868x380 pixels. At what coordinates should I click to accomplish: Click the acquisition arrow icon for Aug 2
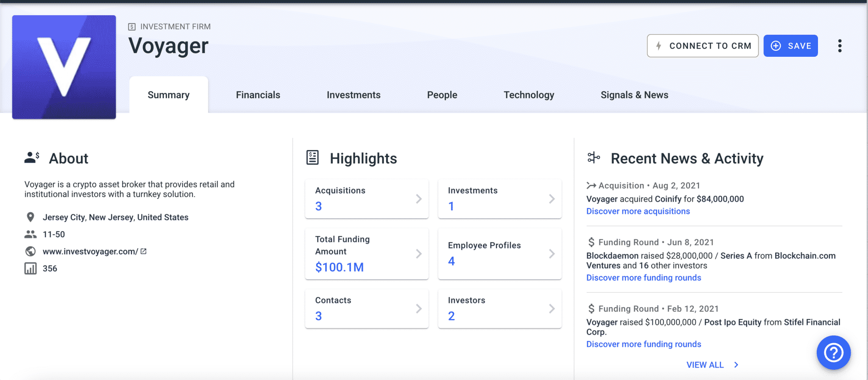[x=591, y=185]
